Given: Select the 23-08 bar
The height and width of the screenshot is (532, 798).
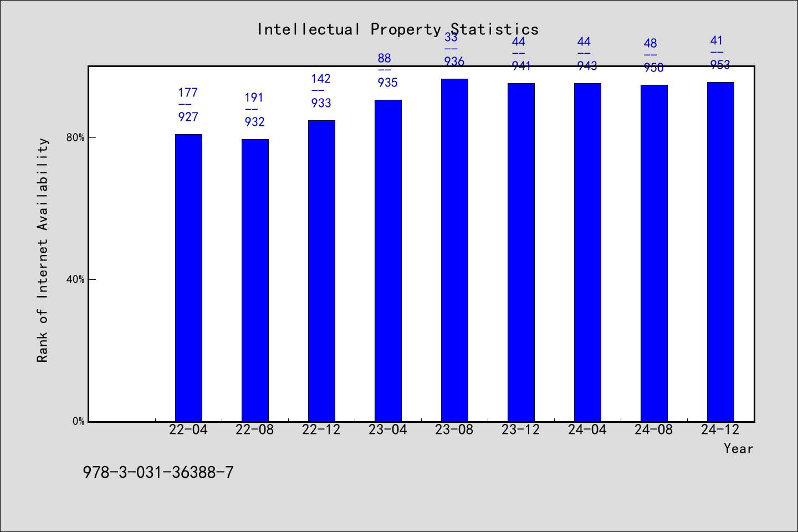Looking at the screenshot, I should point(454,250).
